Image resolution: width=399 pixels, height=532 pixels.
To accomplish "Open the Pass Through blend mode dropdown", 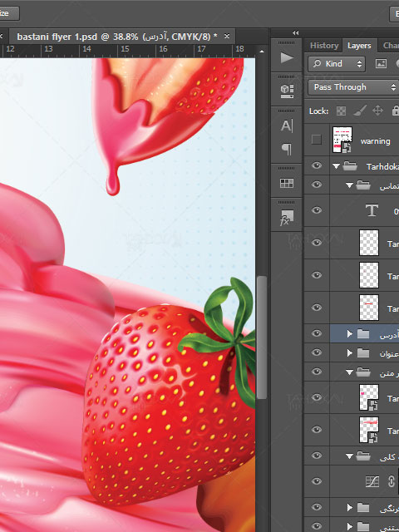I will pyautogui.click(x=353, y=87).
